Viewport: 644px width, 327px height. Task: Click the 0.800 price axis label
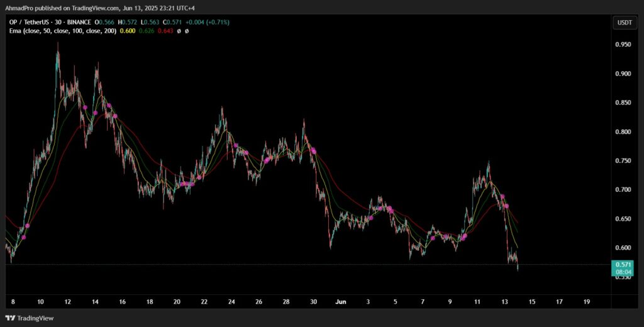click(623, 132)
